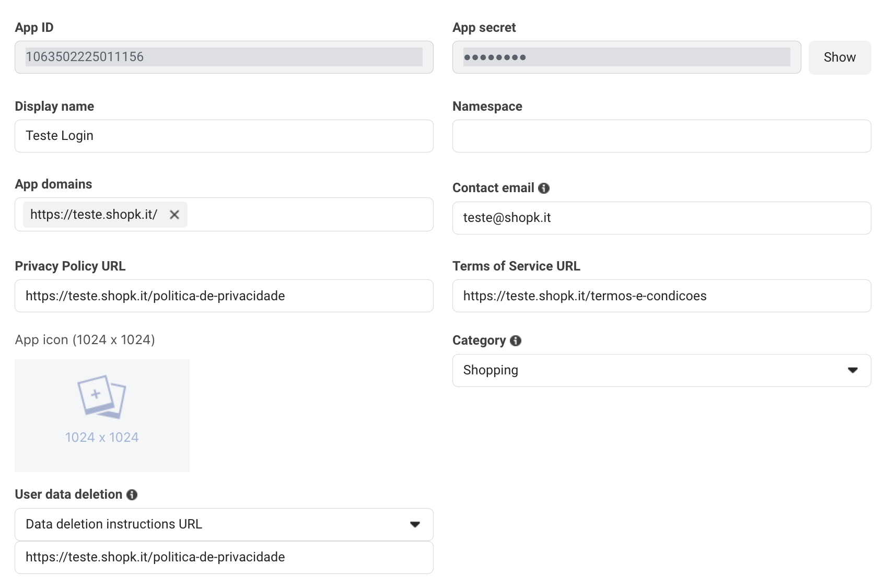
Task: Click the Terms of Service URL field
Action: (661, 296)
